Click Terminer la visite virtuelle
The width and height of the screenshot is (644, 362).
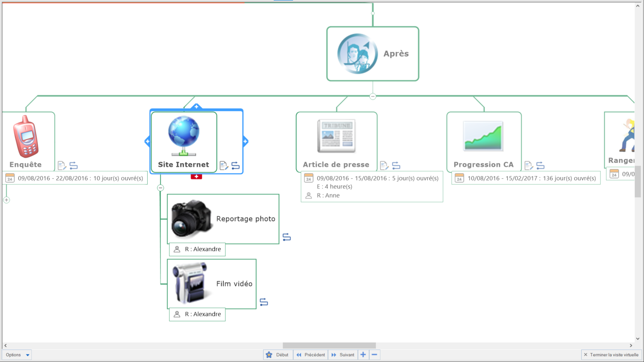click(611, 355)
